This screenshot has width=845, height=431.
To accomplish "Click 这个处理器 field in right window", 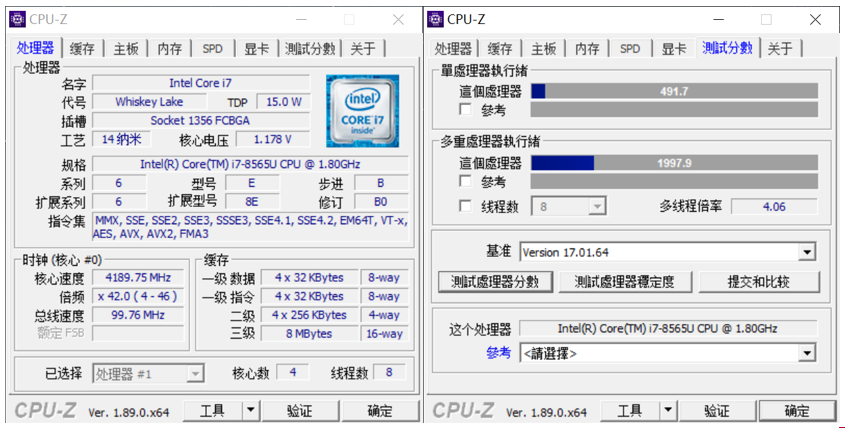I will pos(668,328).
